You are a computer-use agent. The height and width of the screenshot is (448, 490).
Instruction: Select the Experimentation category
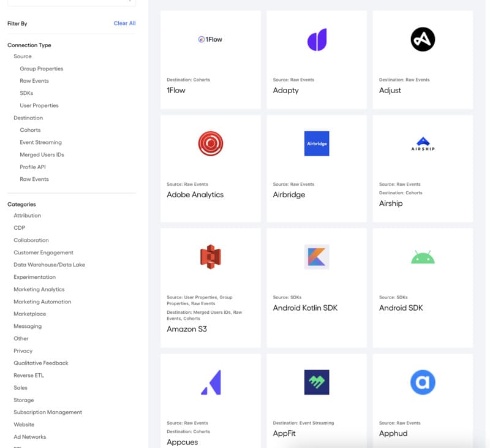pos(34,277)
